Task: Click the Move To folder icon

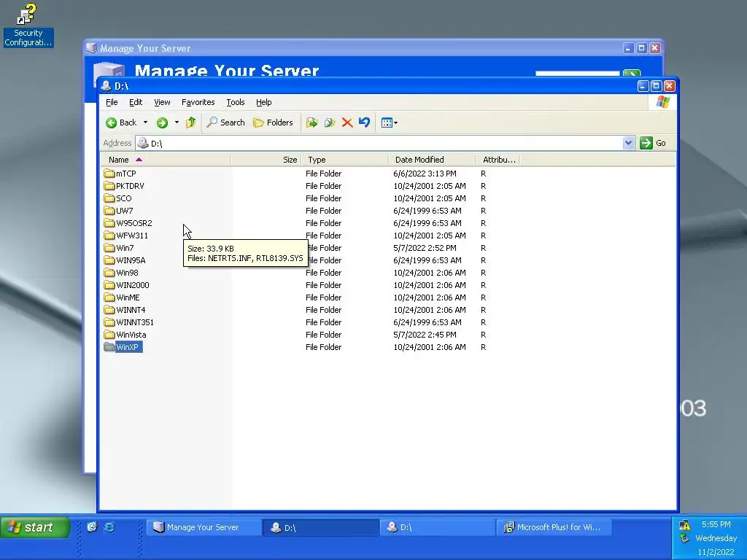Action: click(312, 122)
